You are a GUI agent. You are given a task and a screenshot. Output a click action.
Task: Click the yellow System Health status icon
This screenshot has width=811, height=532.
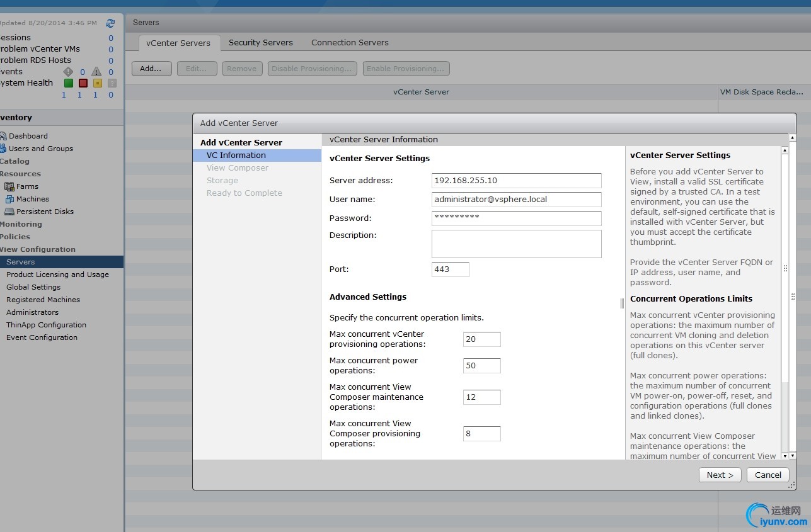pos(98,83)
